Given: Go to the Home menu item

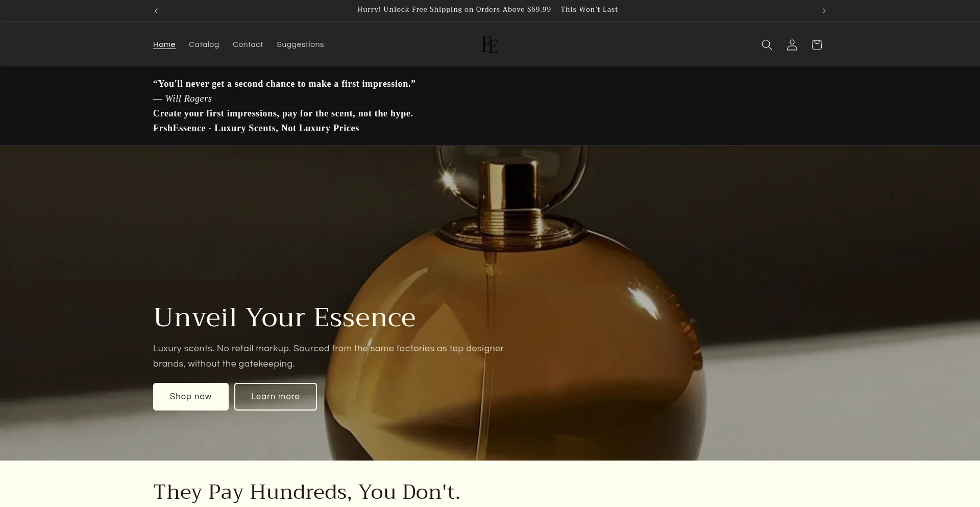Looking at the screenshot, I should click(164, 44).
